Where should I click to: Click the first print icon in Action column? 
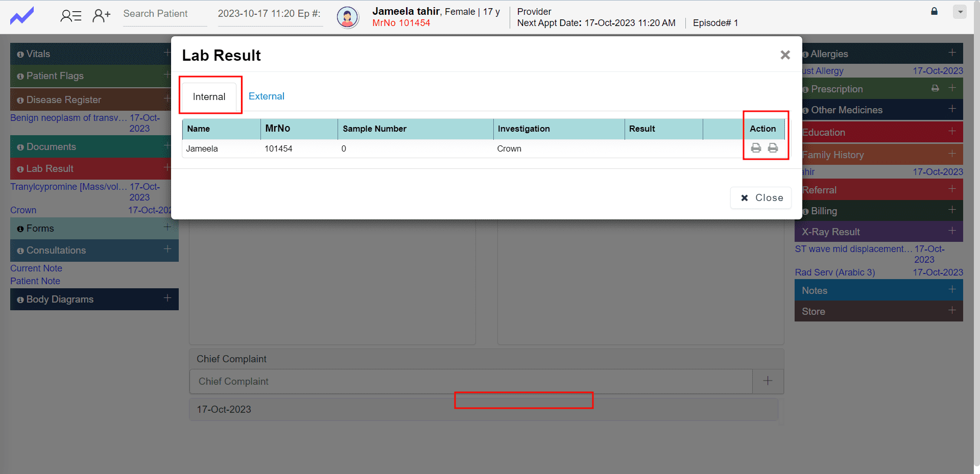point(756,148)
